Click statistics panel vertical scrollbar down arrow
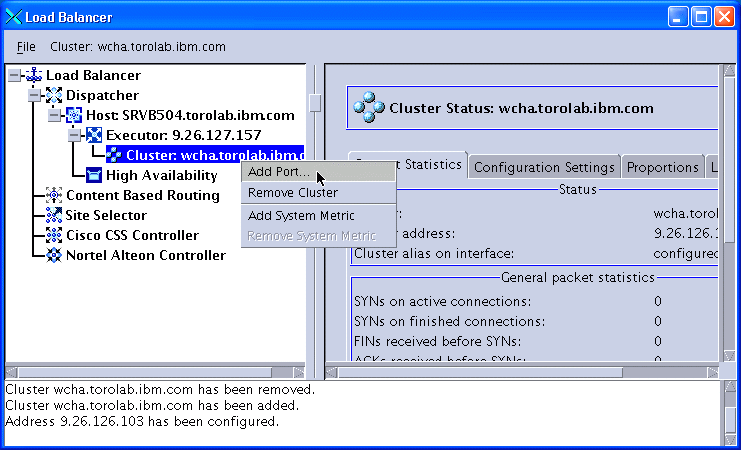741x450 pixels. (729, 355)
